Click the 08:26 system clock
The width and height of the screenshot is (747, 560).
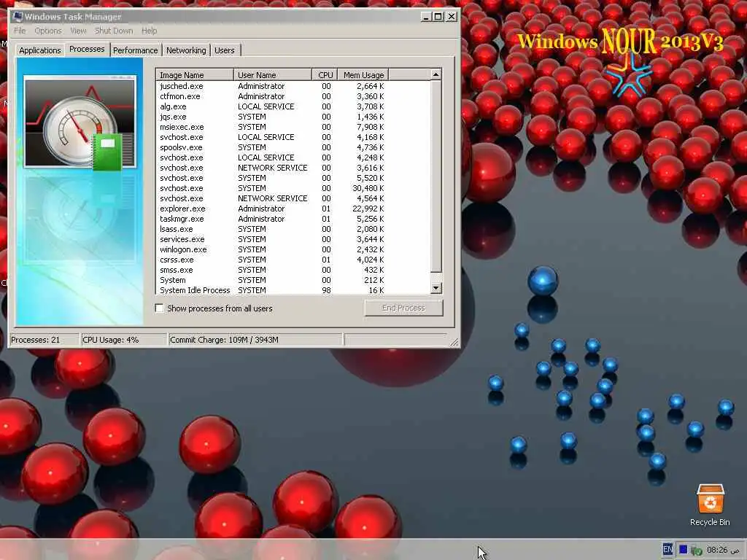pyautogui.click(x=717, y=550)
